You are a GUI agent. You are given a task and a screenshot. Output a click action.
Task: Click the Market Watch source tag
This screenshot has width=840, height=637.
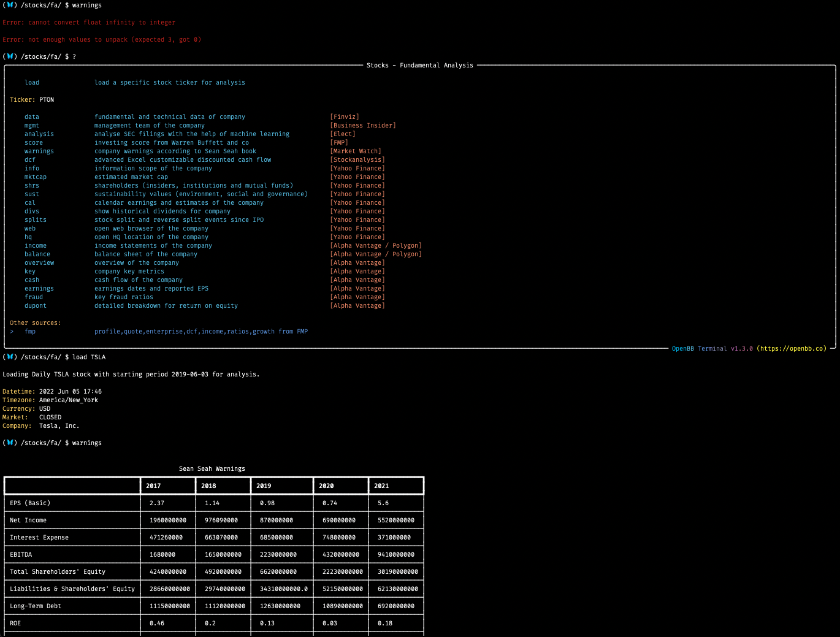356,151
